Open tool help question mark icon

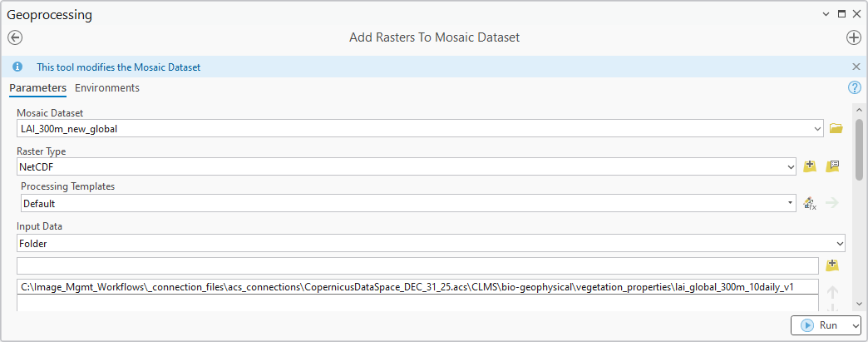pos(854,88)
